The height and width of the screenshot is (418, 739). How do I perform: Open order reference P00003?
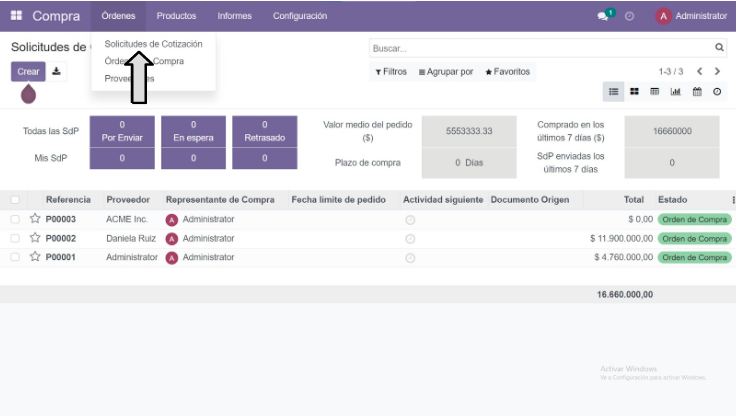click(x=60, y=219)
